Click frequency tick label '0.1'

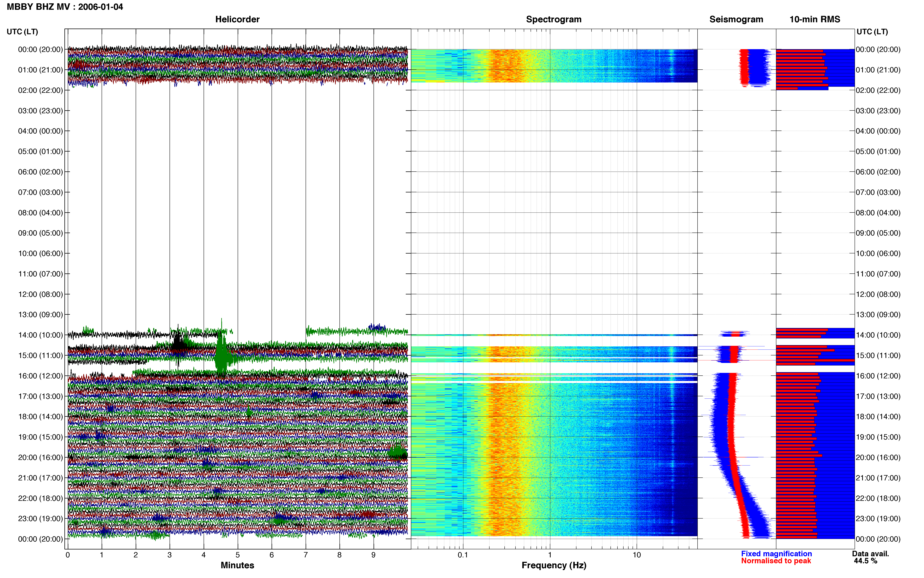pos(463,555)
